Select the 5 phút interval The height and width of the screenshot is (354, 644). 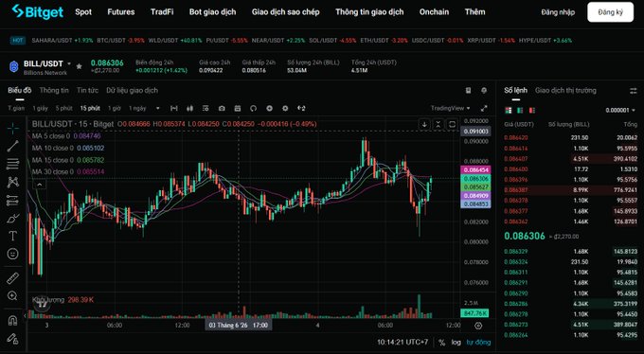click(x=63, y=109)
